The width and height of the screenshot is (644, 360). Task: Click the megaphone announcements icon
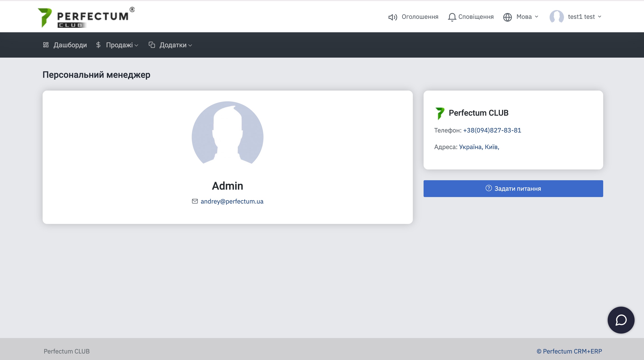[x=392, y=17]
